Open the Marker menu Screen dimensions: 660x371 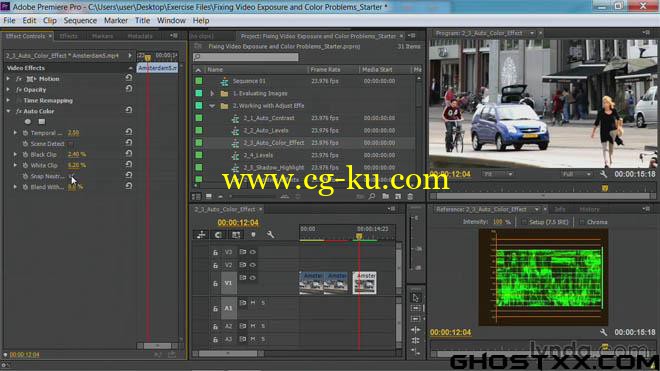116,20
